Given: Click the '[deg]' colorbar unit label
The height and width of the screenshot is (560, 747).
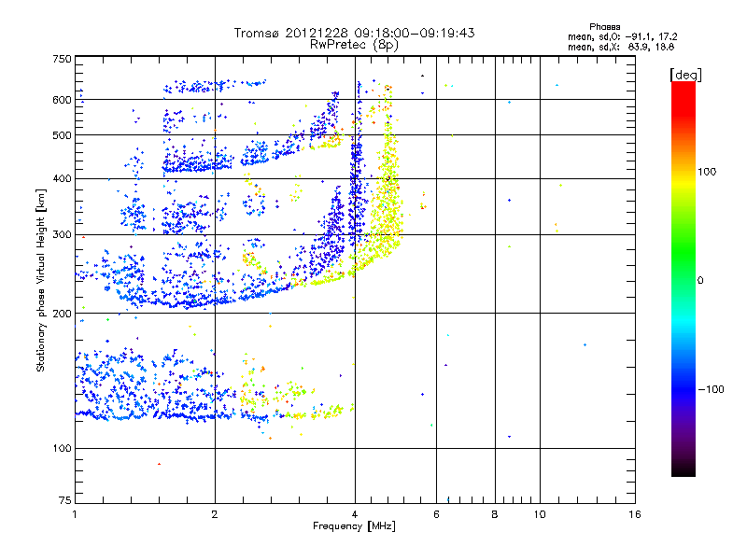Looking at the screenshot, I should [x=685, y=75].
